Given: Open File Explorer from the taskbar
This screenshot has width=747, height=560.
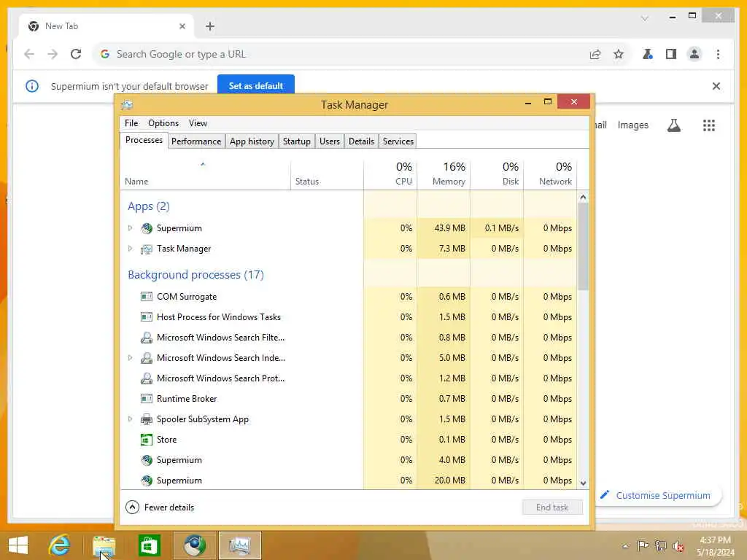Looking at the screenshot, I should click(x=104, y=545).
